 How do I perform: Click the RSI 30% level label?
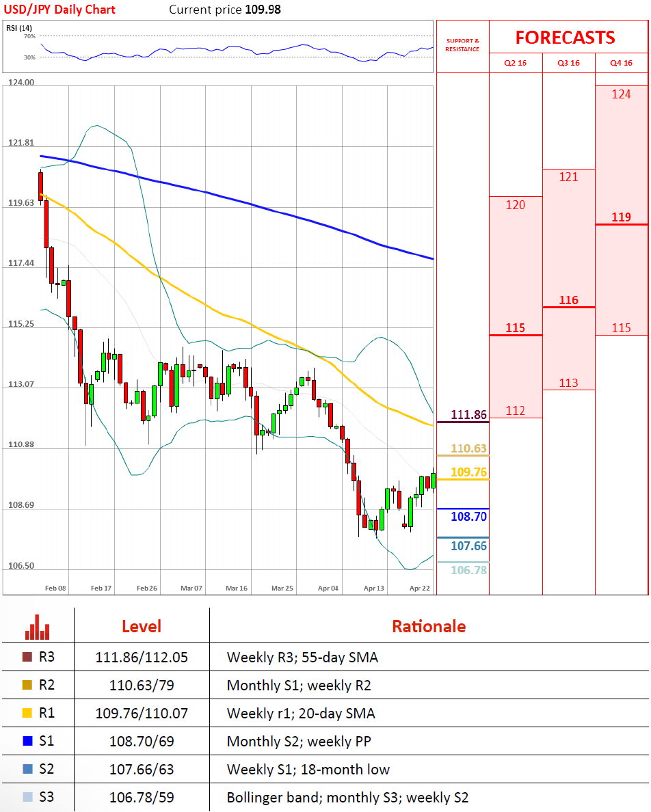[x=29, y=57]
